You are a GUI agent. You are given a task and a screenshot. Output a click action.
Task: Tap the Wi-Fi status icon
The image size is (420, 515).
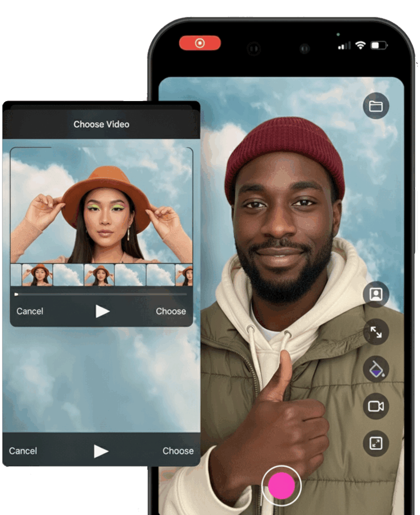click(x=360, y=45)
